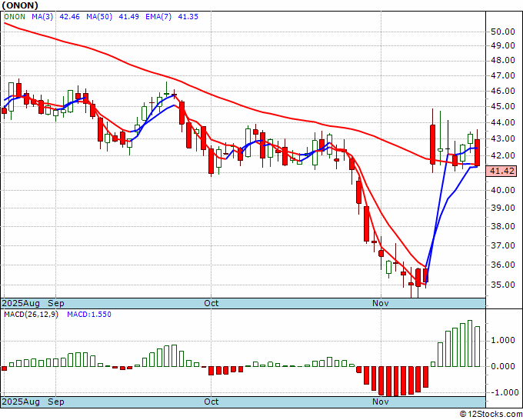This screenshot has width=523, height=420.
Task: Click the -1.000 MACD axis label
Action: (x=501, y=392)
